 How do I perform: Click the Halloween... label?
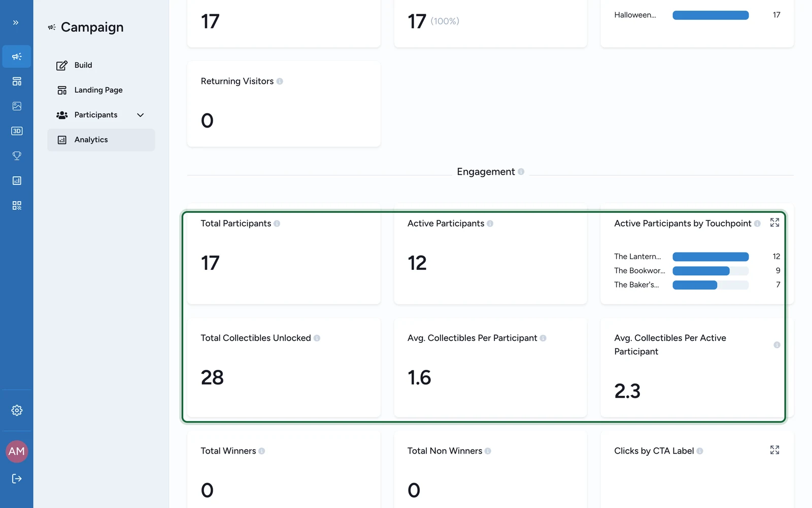point(635,15)
